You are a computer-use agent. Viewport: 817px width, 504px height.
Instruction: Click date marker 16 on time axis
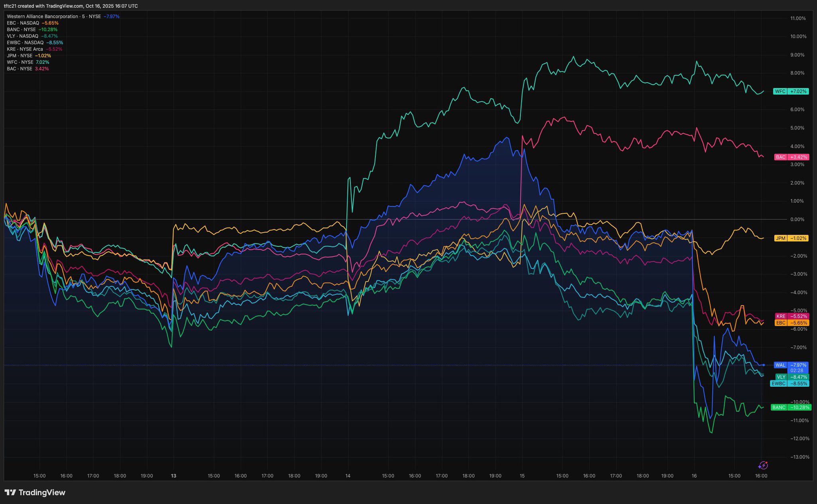point(694,476)
